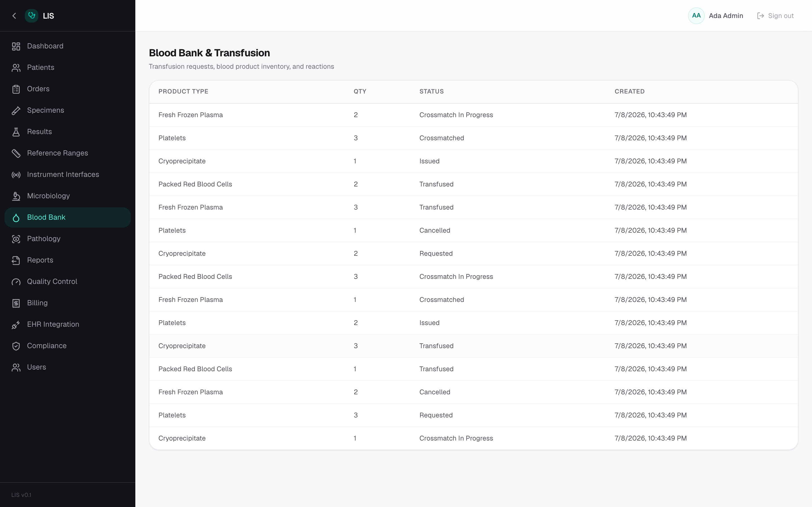Click the Specimens pen icon
Viewport: 812px width, 507px height.
point(16,110)
